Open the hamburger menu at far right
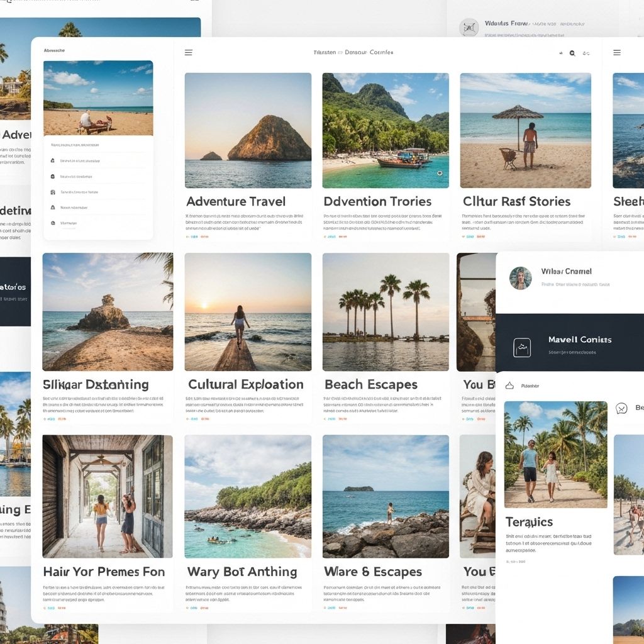This screenshot has width=644, height=644. [x=617, y=53]
